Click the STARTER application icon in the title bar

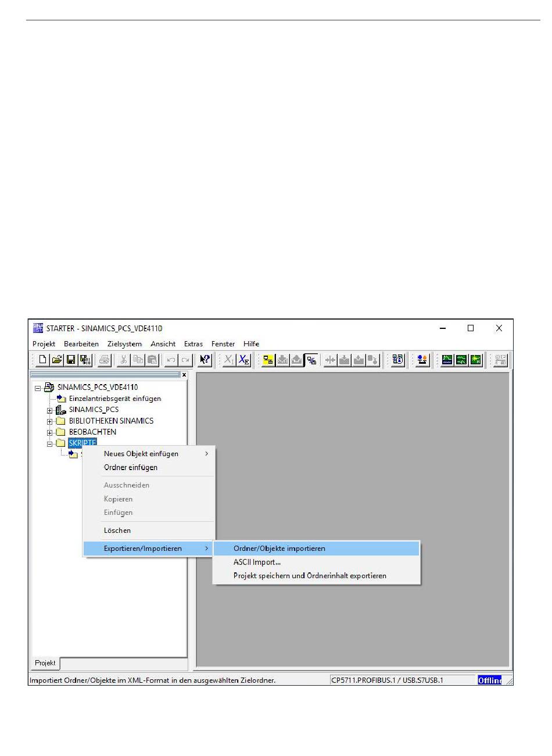click(38, 328)
